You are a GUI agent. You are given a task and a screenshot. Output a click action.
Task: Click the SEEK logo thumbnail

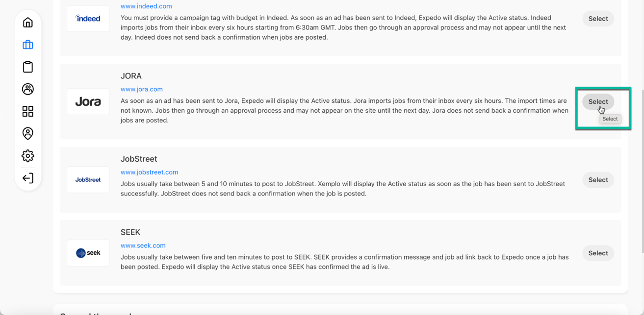tap(88, 253)
